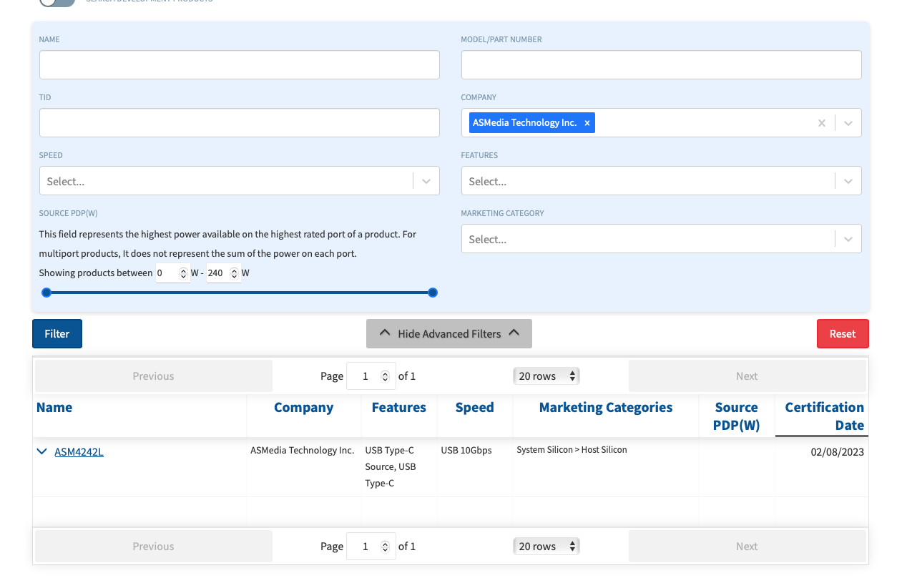Click the maximum wattage number box

point(223,273)
